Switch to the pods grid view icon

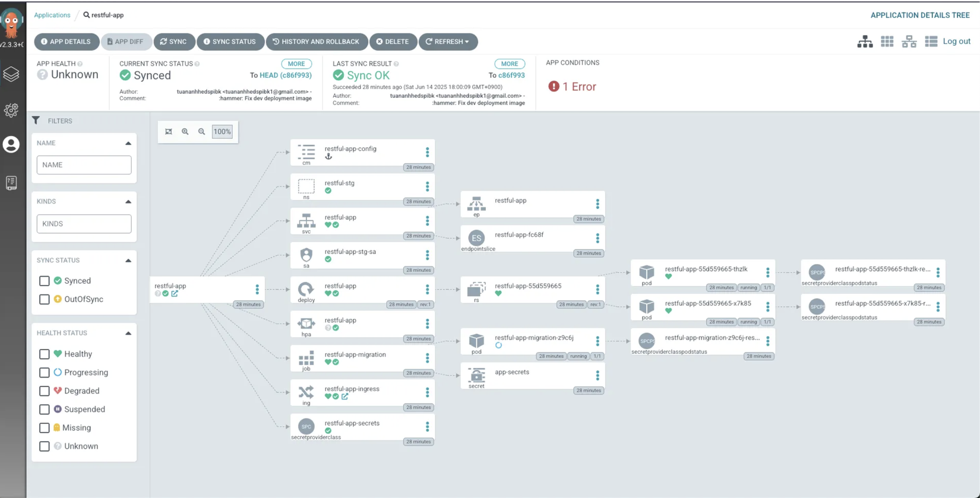click(x=887, y=42)
